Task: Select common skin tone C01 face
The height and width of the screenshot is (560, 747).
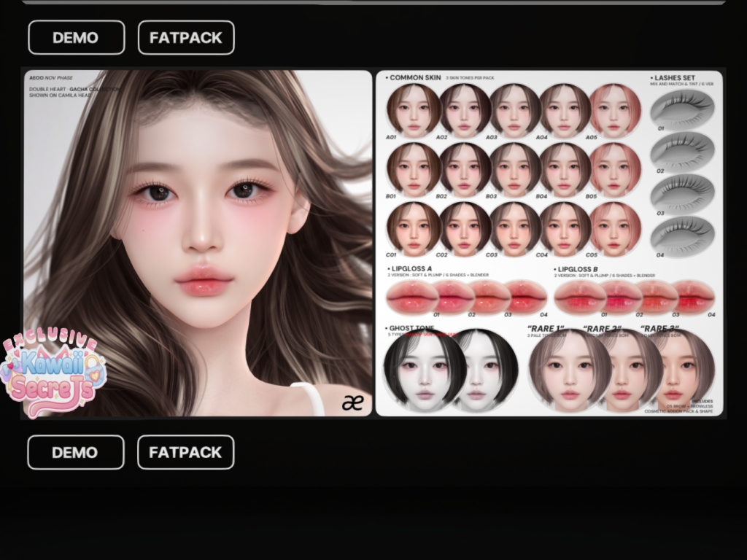Action: point(413,227)
